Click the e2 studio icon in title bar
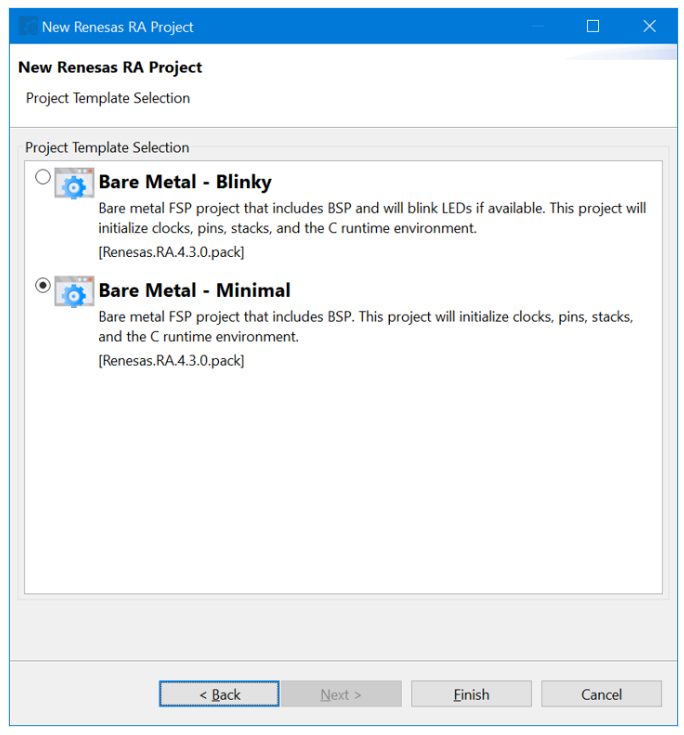 [28, 27]
